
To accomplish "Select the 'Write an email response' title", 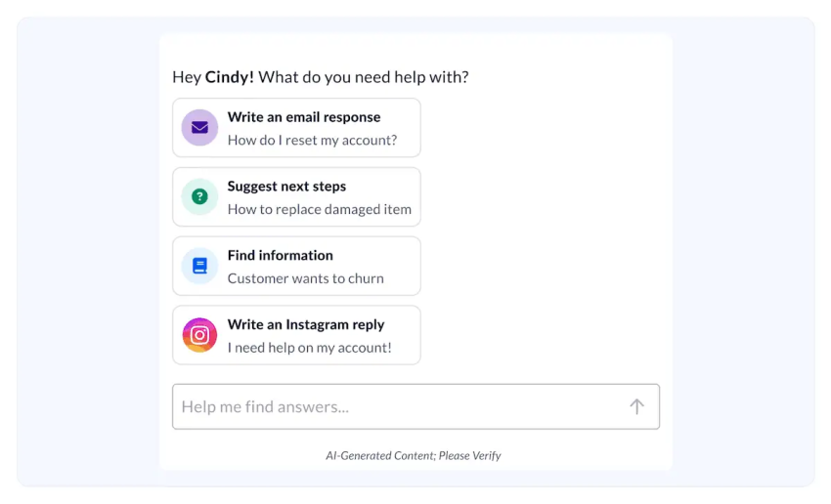I will point(304,117).
